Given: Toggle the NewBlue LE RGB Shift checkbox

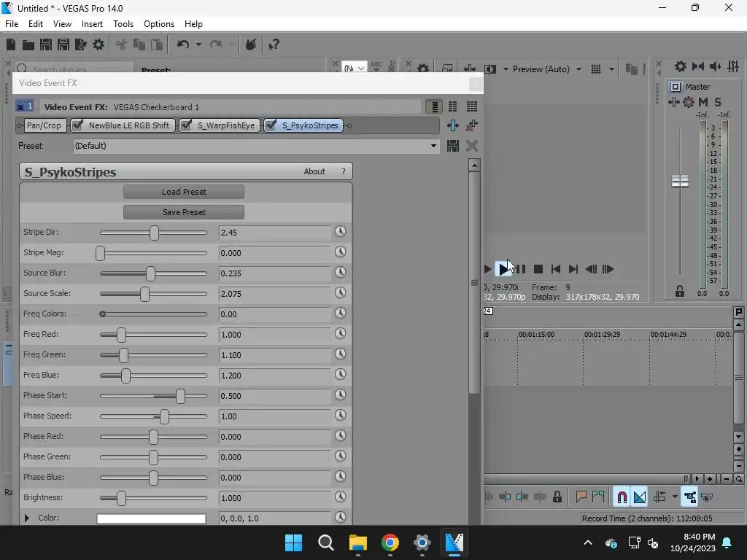Looking at the screenshot, I should point(77,125).
